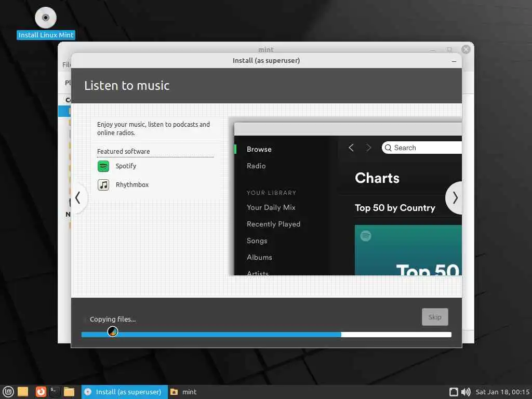Click the Featured software heading
Screen dimensions: 532x399
coord(124,151)
